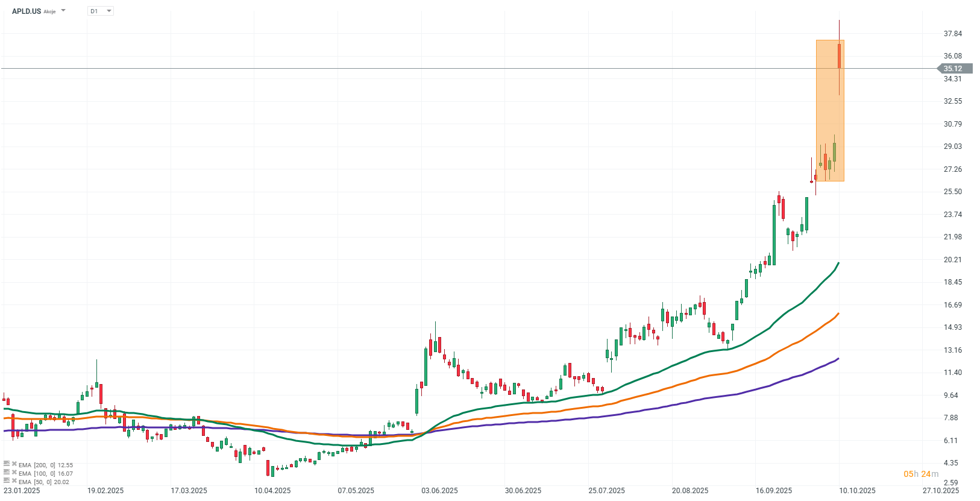Click the 37.84 level on price axis
This screenshot has height=501, width=980.
[x=953, y=34]
